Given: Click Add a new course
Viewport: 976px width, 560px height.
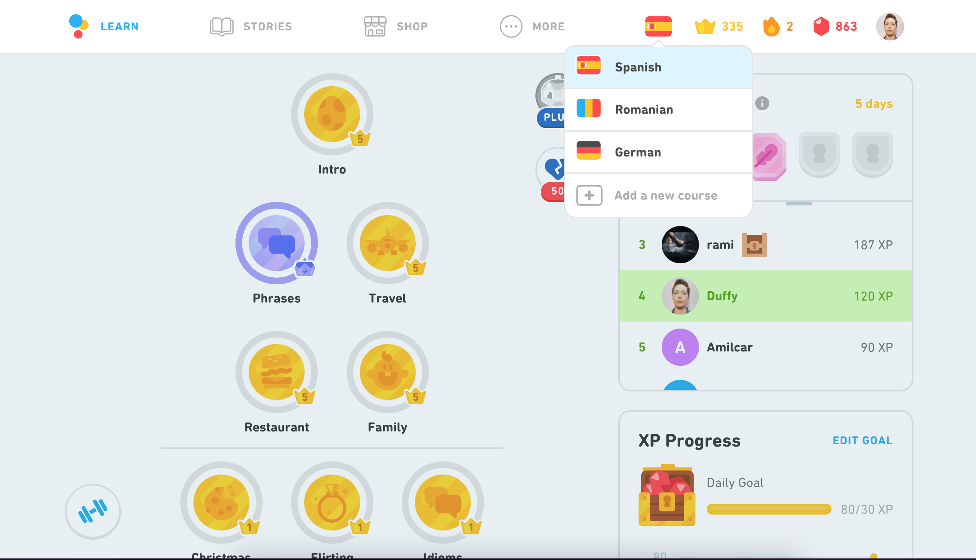Looking at the screenshot, I should click(x=659, y=195).
